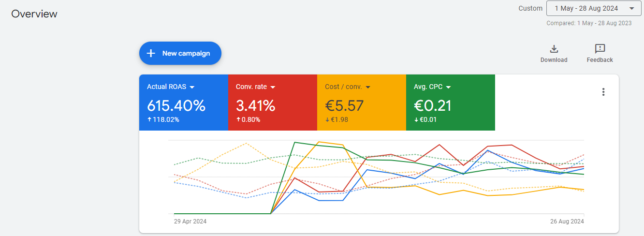The width and height of the screenshot is (644, 236).
Task: Click the plus icon on New campaign
Action: click(x=151, y=53)
